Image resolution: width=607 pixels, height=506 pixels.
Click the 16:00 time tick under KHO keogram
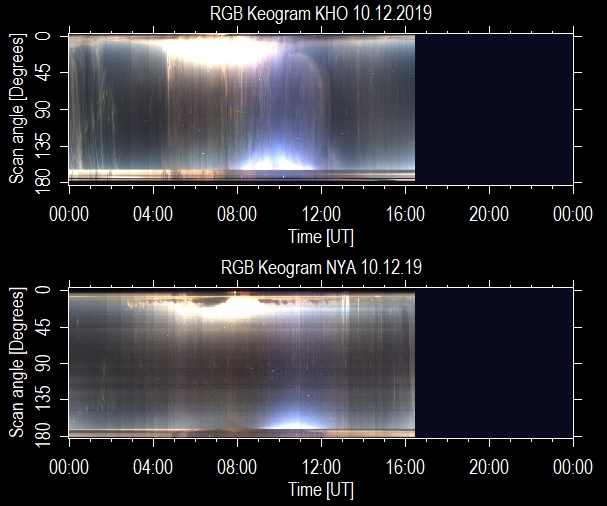405,214
